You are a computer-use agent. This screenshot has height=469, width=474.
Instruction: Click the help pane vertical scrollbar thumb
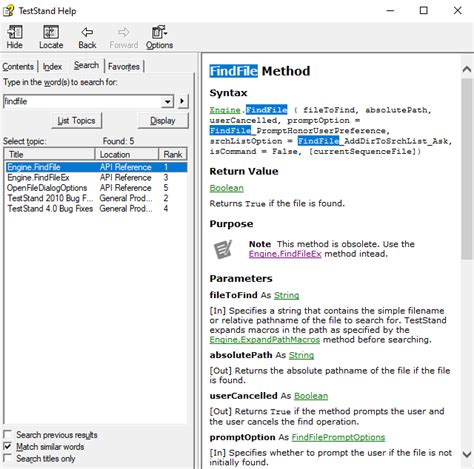467,169
